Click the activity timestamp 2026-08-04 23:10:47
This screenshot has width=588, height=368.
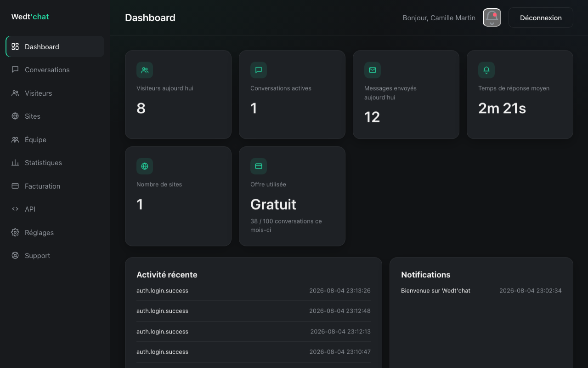(340, 352)
